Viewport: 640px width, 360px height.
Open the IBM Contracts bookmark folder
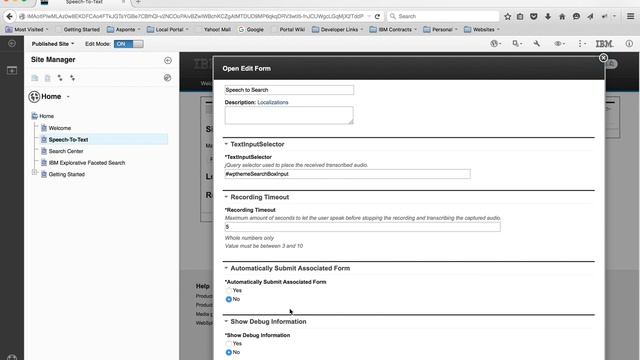393,29
